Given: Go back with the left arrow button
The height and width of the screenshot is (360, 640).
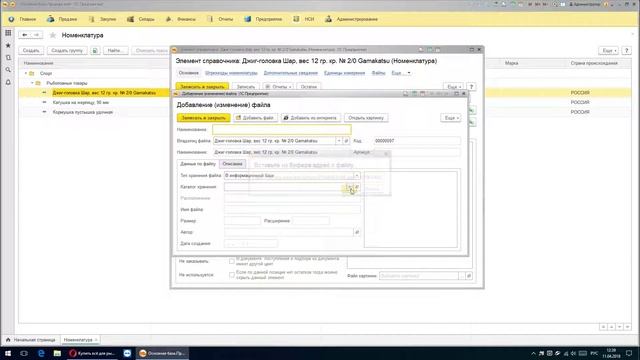Looking at the screenshot, I should [25, 35].
